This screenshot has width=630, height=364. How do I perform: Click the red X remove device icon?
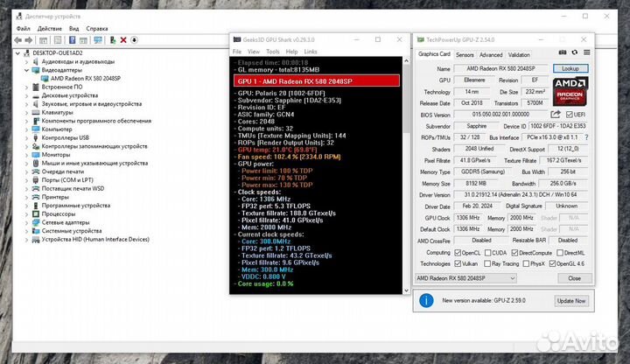coord(123,39)
